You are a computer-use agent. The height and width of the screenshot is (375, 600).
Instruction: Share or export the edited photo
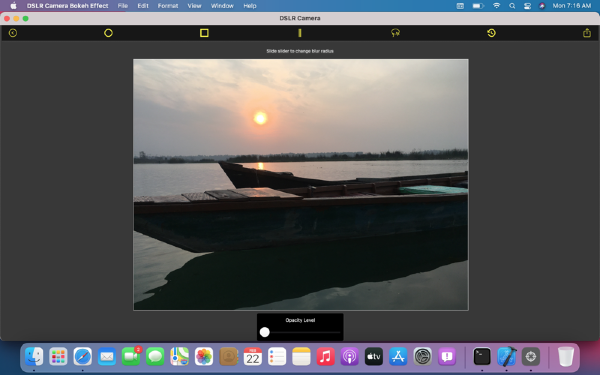tap(587, 33)
